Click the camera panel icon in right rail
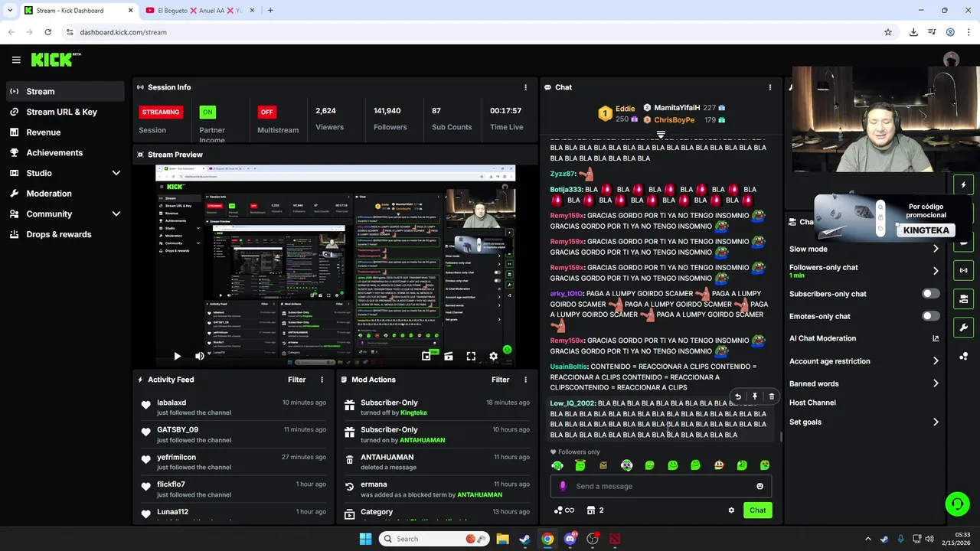This screenshot has height=551, width=980. [x=963, y=299]
